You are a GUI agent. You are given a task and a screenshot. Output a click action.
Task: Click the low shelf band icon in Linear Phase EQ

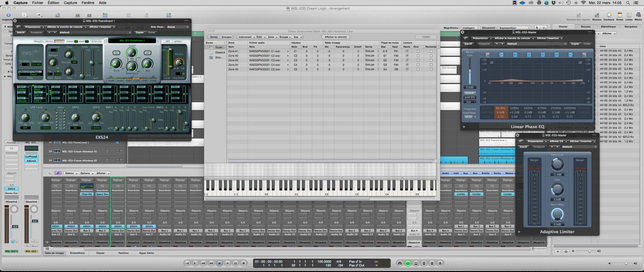point(501,54)
